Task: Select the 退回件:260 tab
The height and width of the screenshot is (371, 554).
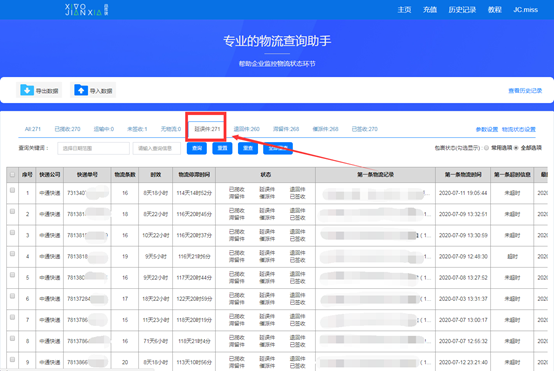Action: click(x=247, y=129)
